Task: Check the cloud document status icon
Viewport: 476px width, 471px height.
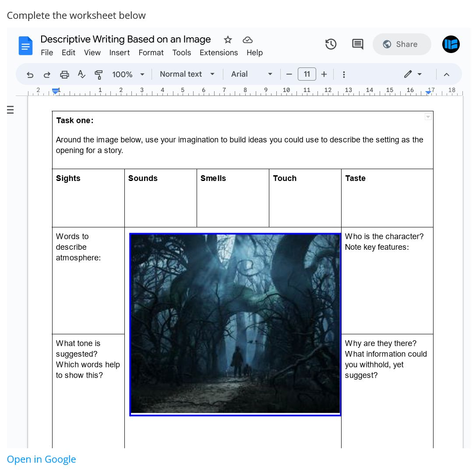Action: [x=247, y=40]
